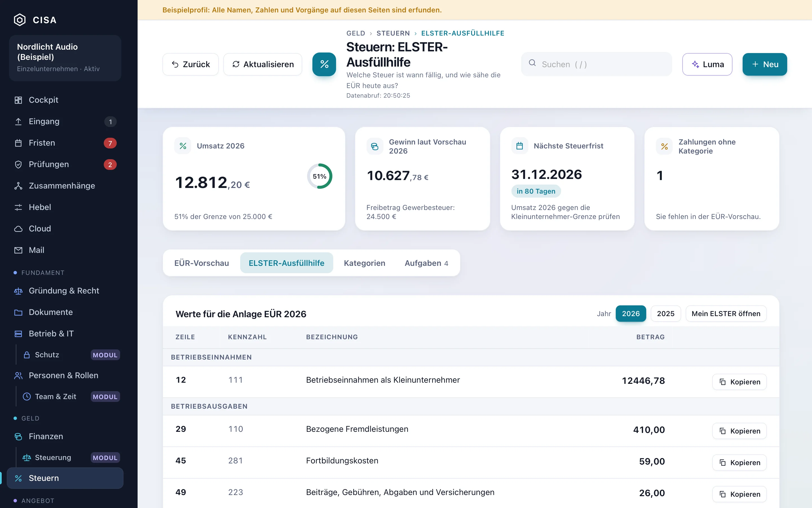Open Personen & Rollen section
Image resolution: width=812 pixels, height=508 pixels.
65,375
